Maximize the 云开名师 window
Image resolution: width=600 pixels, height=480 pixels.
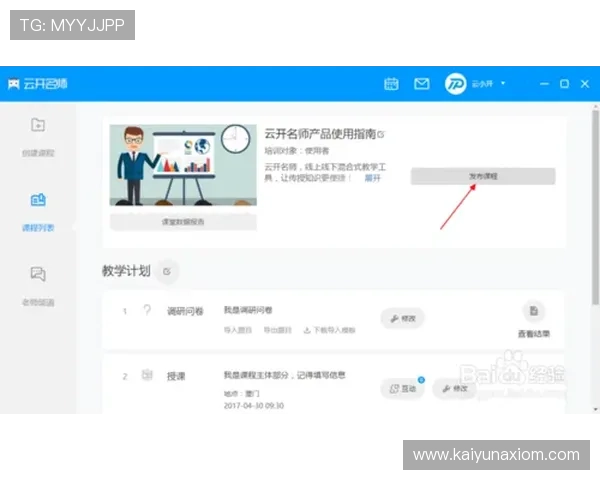point(564,84)
